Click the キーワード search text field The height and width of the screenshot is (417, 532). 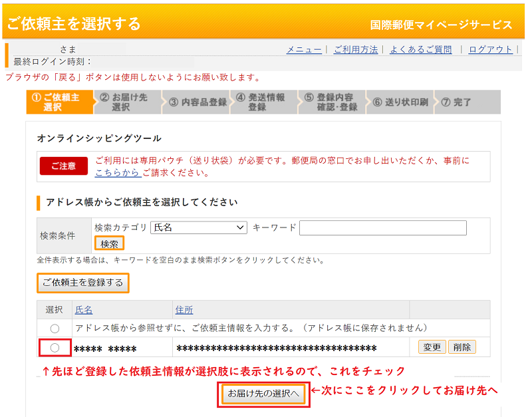(382, 228)
